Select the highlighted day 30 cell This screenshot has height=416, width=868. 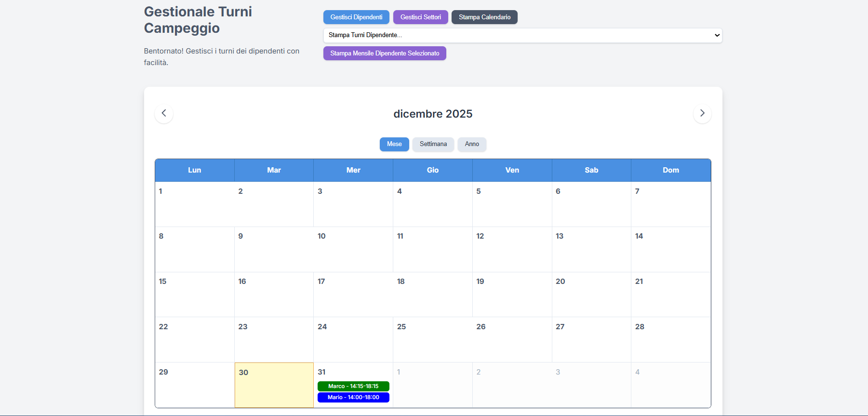pos(274,385)
